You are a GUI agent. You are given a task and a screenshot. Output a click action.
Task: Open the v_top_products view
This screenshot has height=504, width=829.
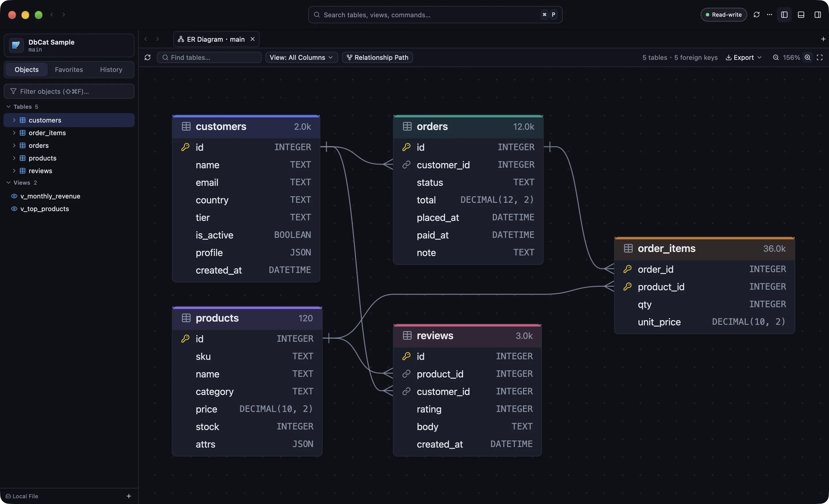click(x=69, y=209)
